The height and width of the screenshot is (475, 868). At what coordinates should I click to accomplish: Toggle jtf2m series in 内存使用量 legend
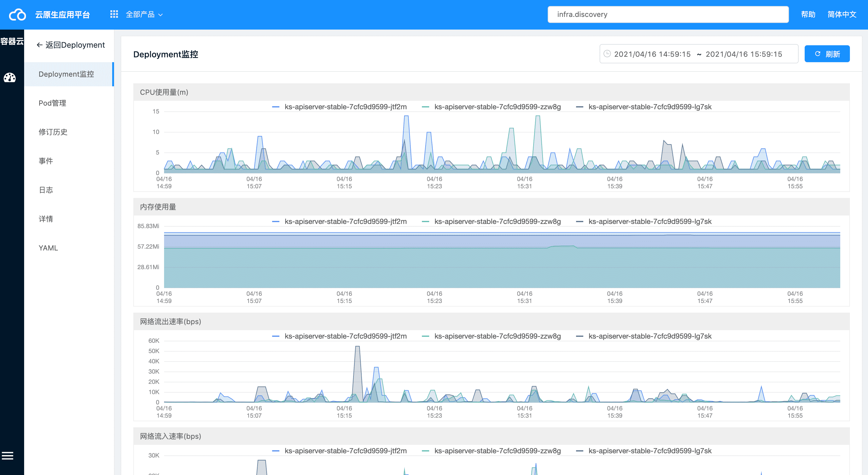click(339, 222)
